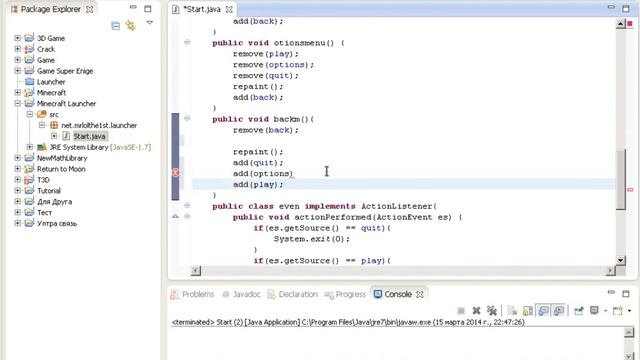Viewport: 640px width, 360px height.
Task: Switch to the Declaration tab
Action: pyautogui.click(x=293, y=294)
